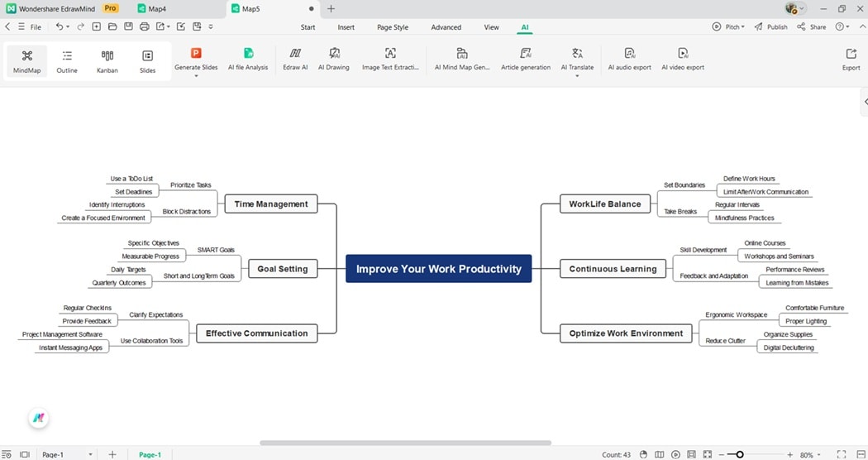This screenshot has height=460, width=868.
Task: Open the Undo history dropdown
Action: pos(68,26)
